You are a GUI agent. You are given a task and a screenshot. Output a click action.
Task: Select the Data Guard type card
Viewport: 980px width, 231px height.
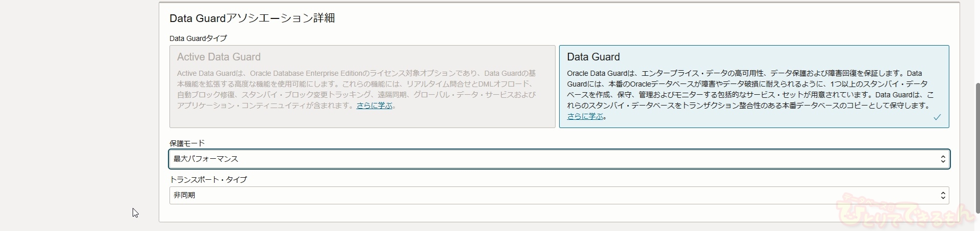click(x=754, y=87)
